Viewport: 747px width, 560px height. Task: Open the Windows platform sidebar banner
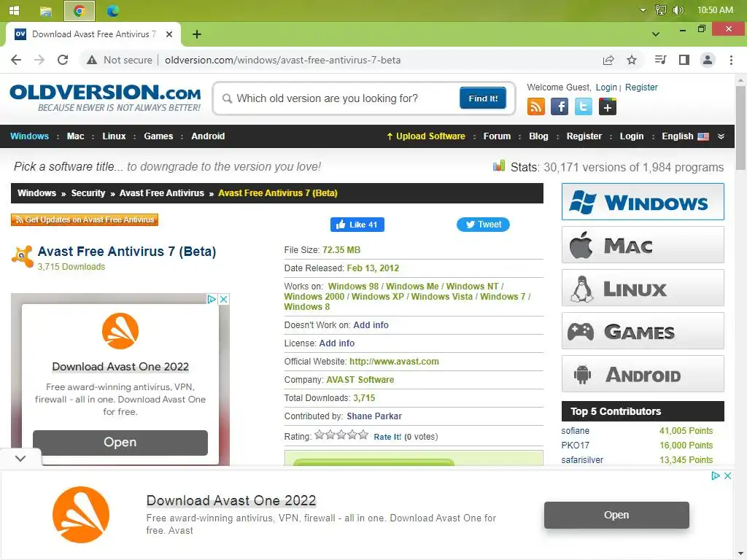click(643, 202)
